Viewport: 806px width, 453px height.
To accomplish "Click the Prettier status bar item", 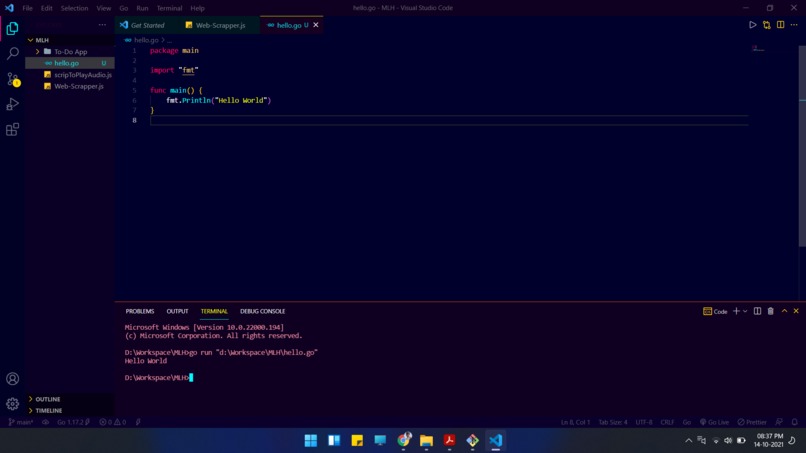I will (752, 422).
